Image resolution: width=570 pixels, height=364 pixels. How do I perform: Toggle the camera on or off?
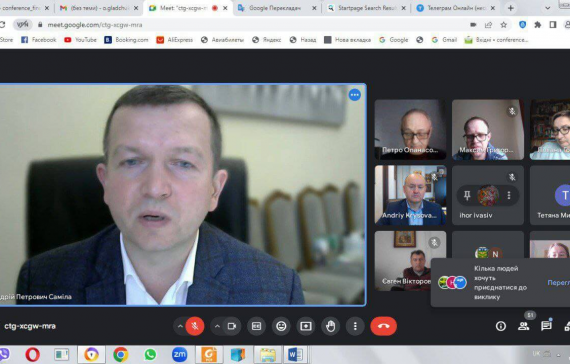tap(232, 326)
